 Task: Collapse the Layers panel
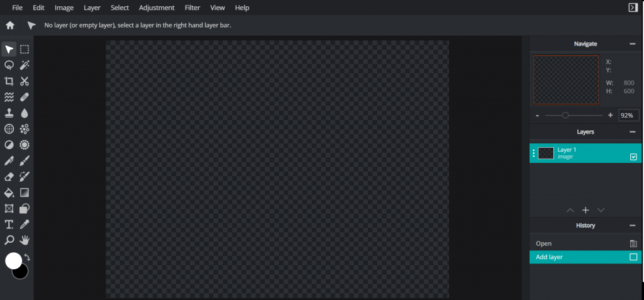[x=632, y=131]
